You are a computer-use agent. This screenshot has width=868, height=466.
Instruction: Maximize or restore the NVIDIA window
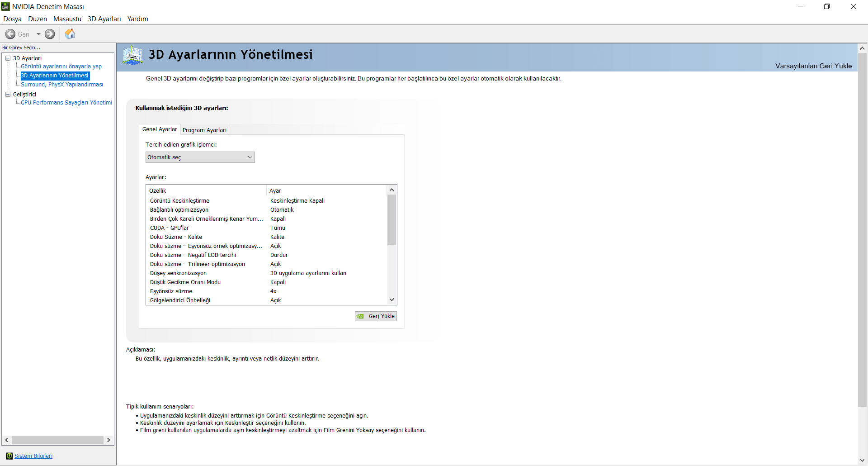point(827,6)
